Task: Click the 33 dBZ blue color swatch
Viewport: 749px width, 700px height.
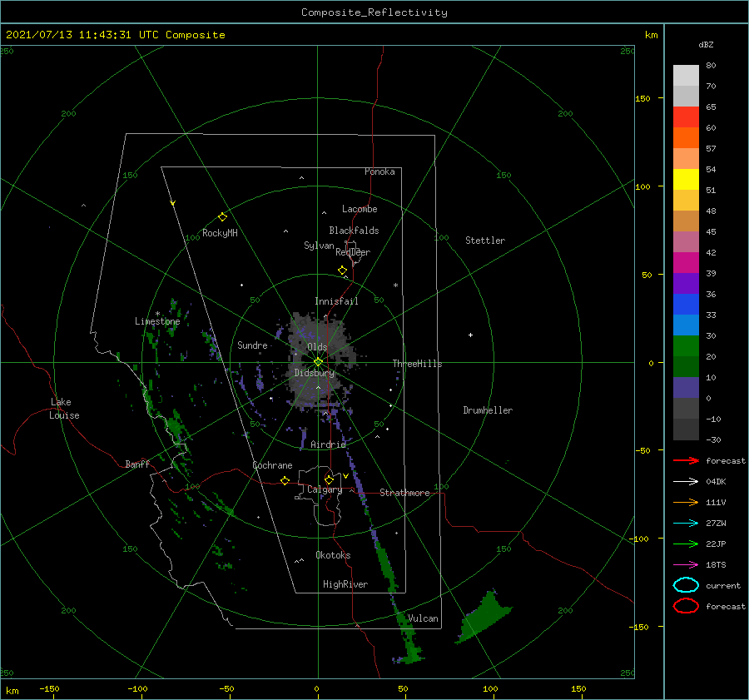Action: pos(686,325)
